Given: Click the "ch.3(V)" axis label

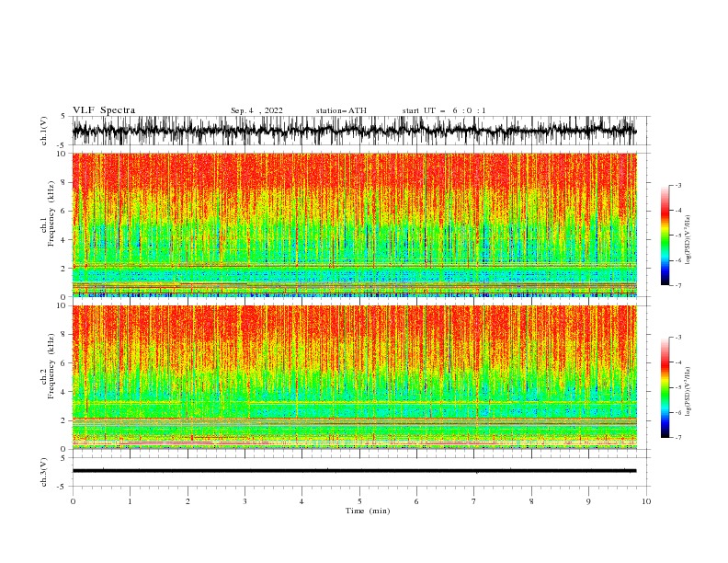Looking at the screenshot, I should click(x=44, y=472).
